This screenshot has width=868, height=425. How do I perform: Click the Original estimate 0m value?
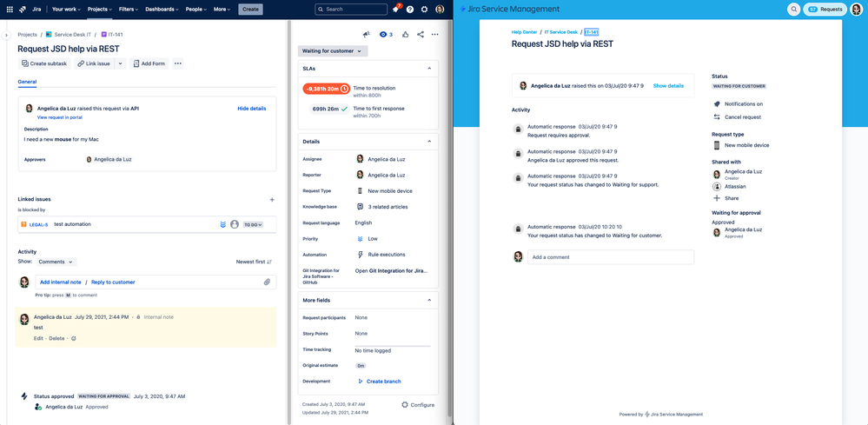tap(361, 366)
